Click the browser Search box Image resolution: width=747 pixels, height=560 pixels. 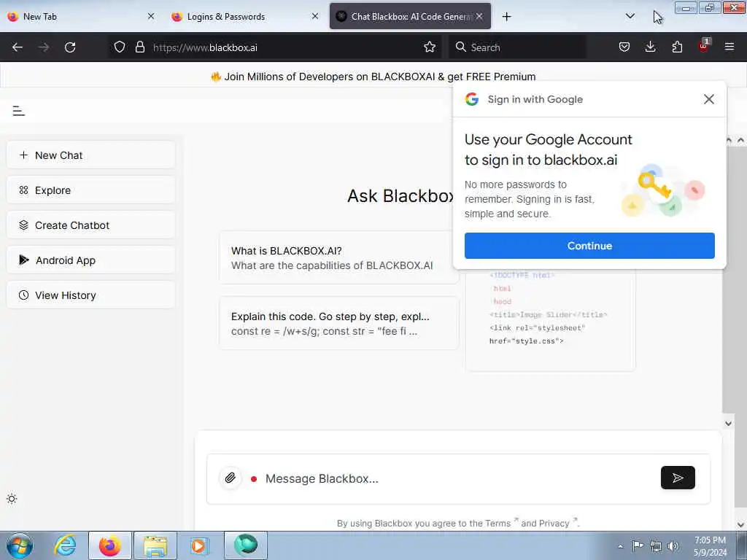pos(517,47)
